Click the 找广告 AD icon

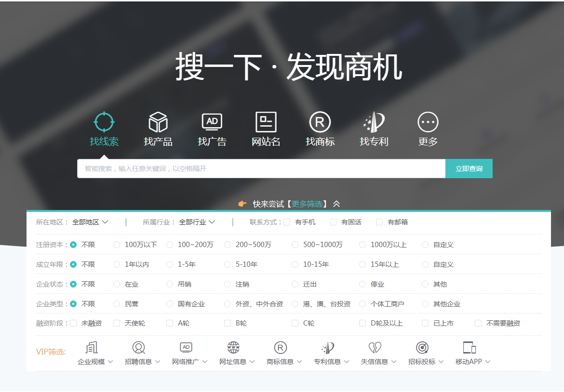pos(212,121)
